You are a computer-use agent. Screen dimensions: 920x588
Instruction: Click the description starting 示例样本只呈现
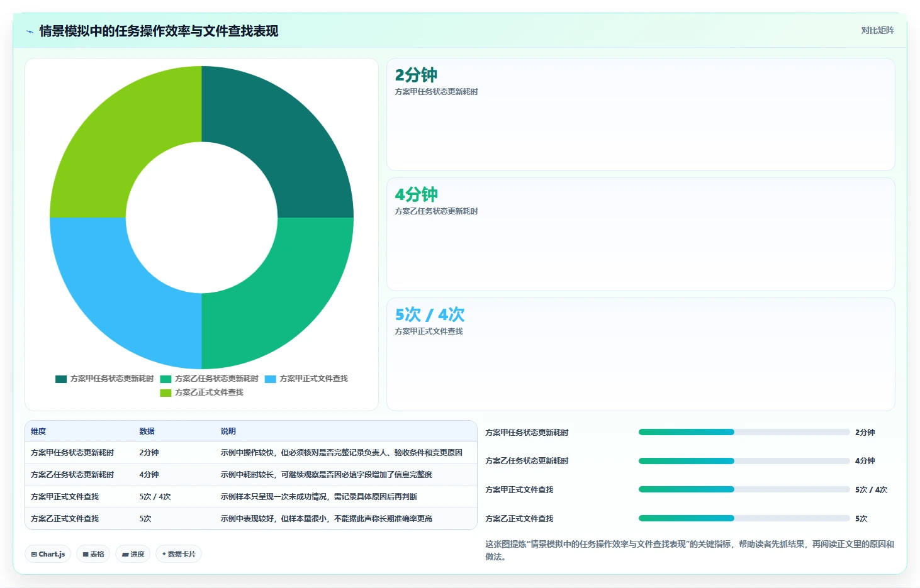[318, 497]
